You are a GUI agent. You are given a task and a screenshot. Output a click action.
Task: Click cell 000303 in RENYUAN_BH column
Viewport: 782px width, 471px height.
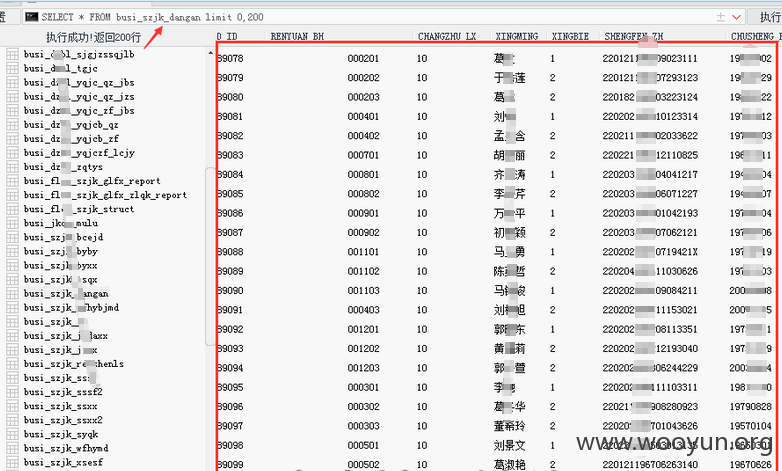363,426
